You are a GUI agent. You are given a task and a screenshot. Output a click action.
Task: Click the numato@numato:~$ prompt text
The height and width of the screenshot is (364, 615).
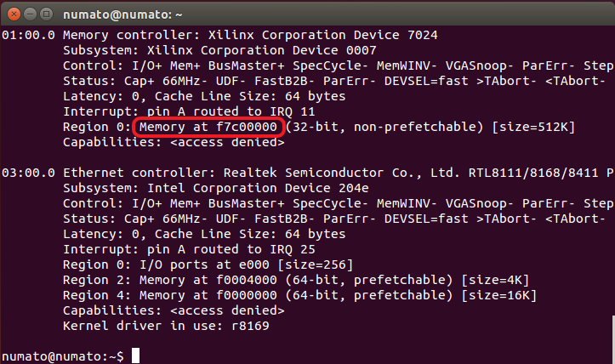coord(64,355)
